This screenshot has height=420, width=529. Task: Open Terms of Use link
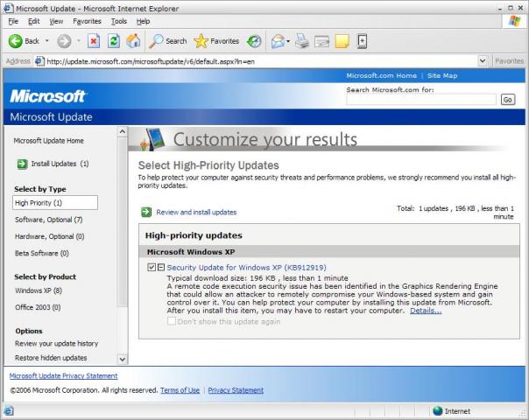[180, 390]
